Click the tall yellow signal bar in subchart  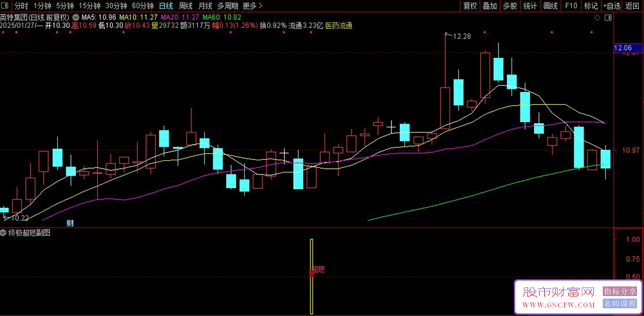pos(311,276)
